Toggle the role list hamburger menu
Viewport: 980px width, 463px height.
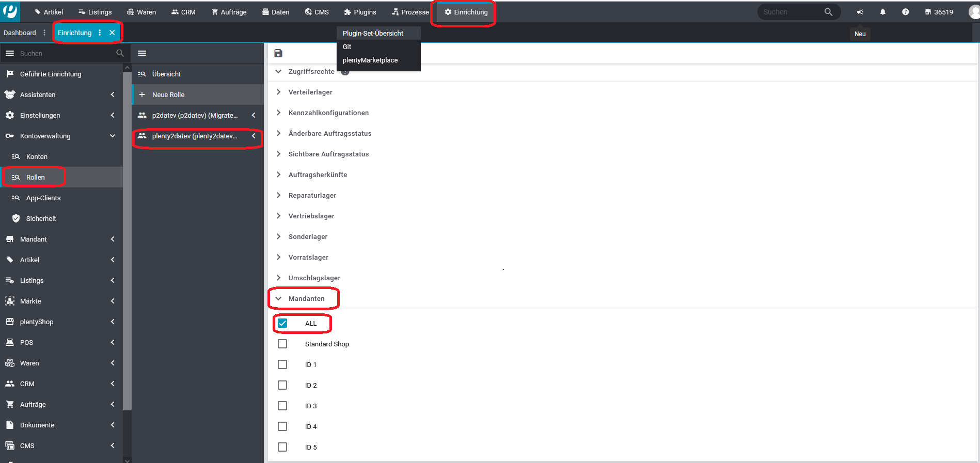click(142, 53)
